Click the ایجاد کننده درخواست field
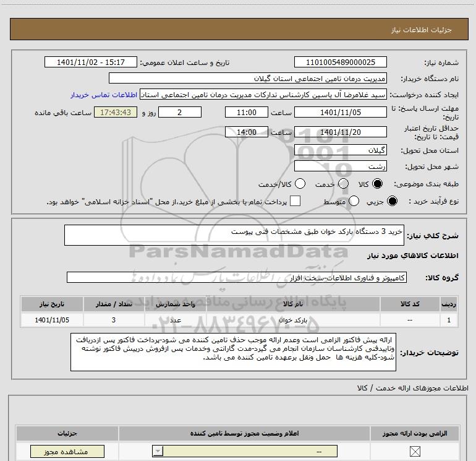The height and width of the screenshot is (461, 476). pyautogui.click(x=263, y=95)
